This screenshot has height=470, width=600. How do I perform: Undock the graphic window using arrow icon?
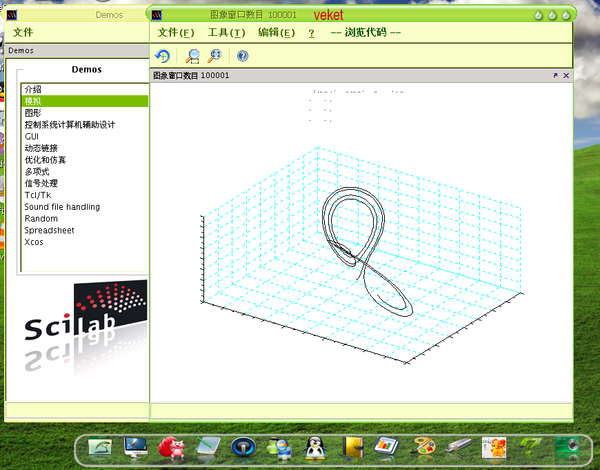555,75
